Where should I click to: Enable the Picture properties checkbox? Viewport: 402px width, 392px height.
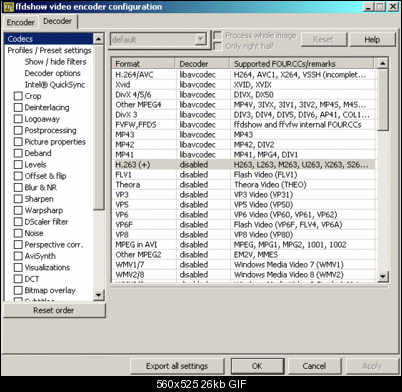pos(18,142)
